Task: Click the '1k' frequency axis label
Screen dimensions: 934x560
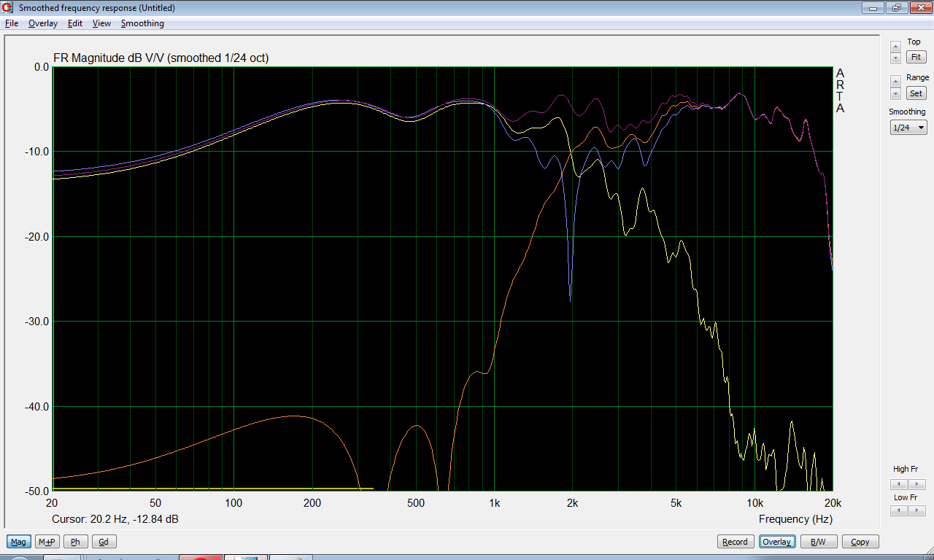Action: coord(494,503)
